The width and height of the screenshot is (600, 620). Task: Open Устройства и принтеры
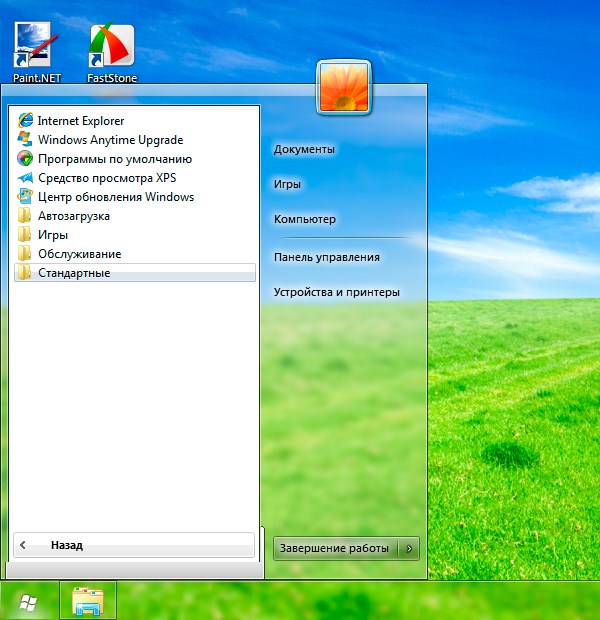click(337, 292)
